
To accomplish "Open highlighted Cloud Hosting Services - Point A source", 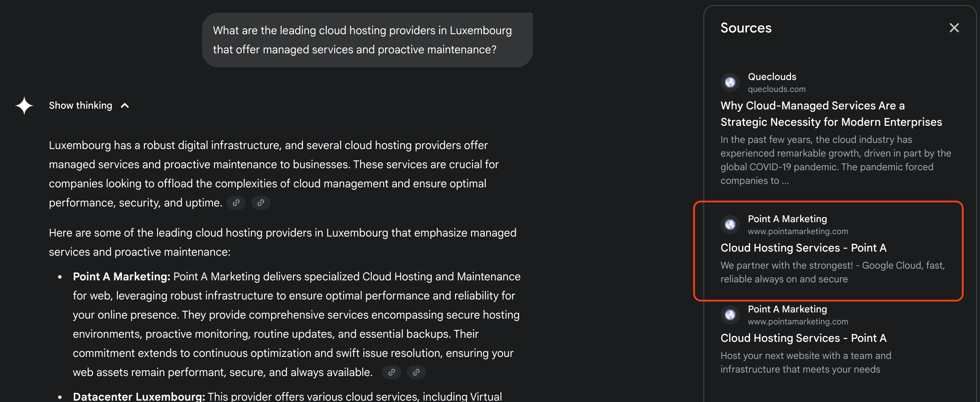I will [x=804, y=247].
